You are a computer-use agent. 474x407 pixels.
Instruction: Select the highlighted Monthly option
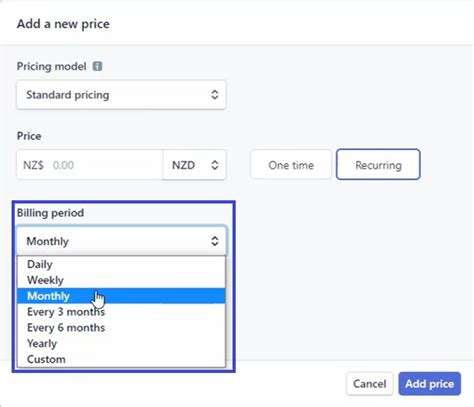pyautogui.click(x=121, y=296)
